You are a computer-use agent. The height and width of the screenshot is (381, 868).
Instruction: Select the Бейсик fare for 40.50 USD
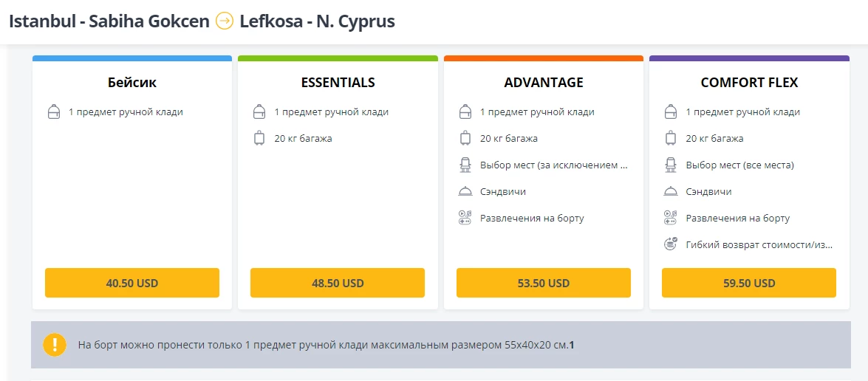click(x=131, y=283)
